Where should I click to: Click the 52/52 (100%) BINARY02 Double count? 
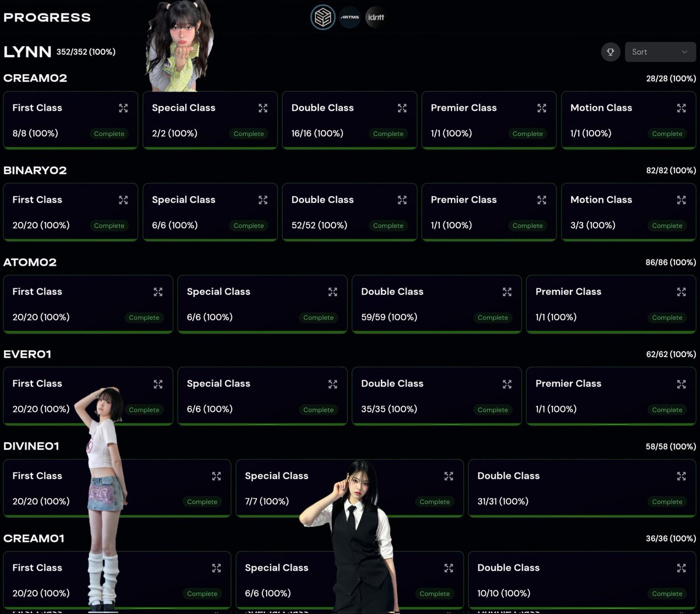pyautogui.click(x=319, y=225)
